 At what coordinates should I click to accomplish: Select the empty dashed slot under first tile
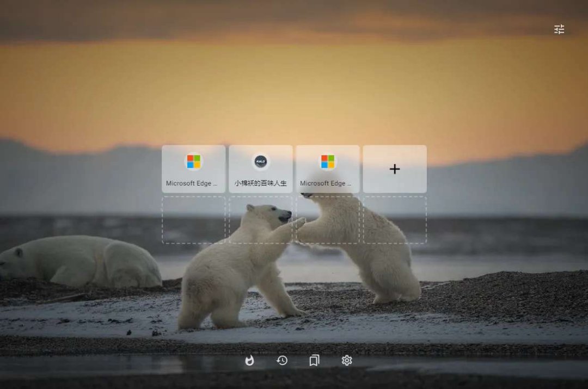(x=193, y=220)
